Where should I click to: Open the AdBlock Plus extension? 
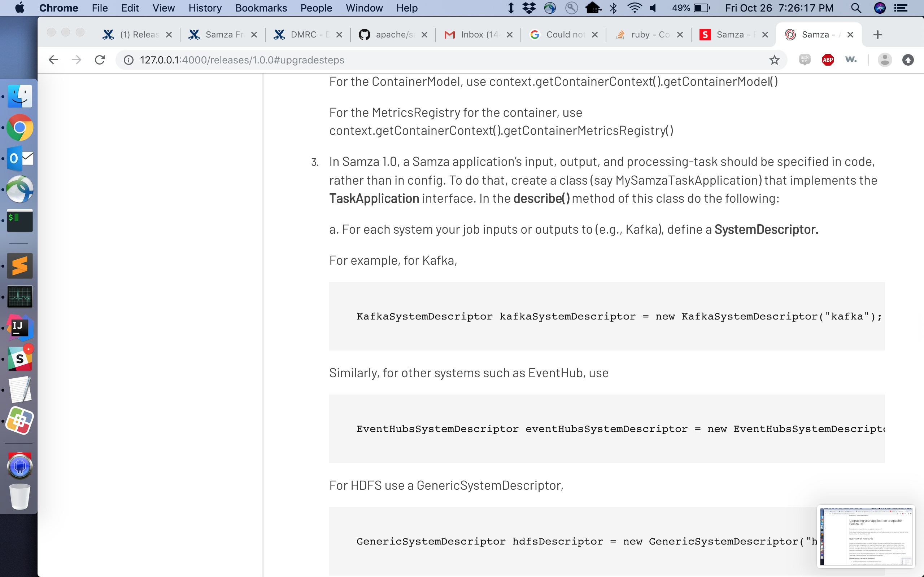827,60
